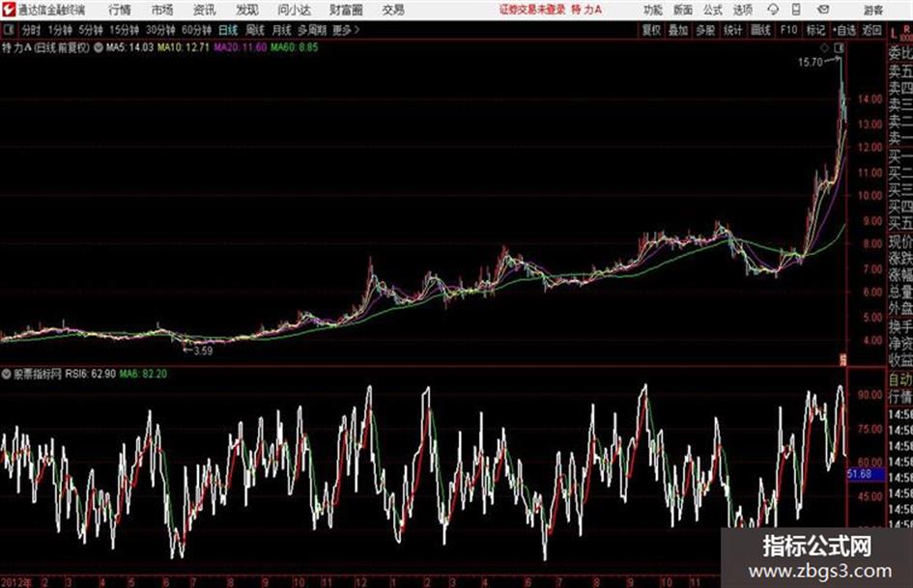
Task: Open the envelope message icon
Action: tap(823, 10)
